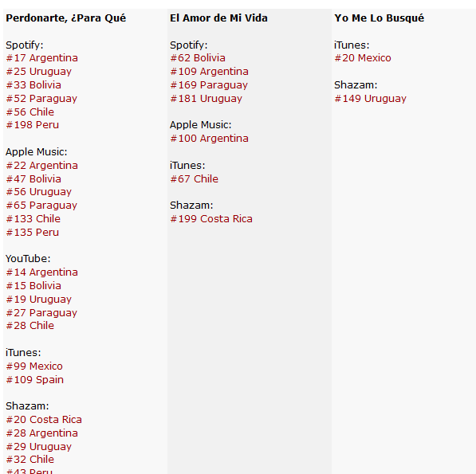Open the #67 Chile iTunes link
This screenshot has height=474, width=476.
(x=194, y=179)
